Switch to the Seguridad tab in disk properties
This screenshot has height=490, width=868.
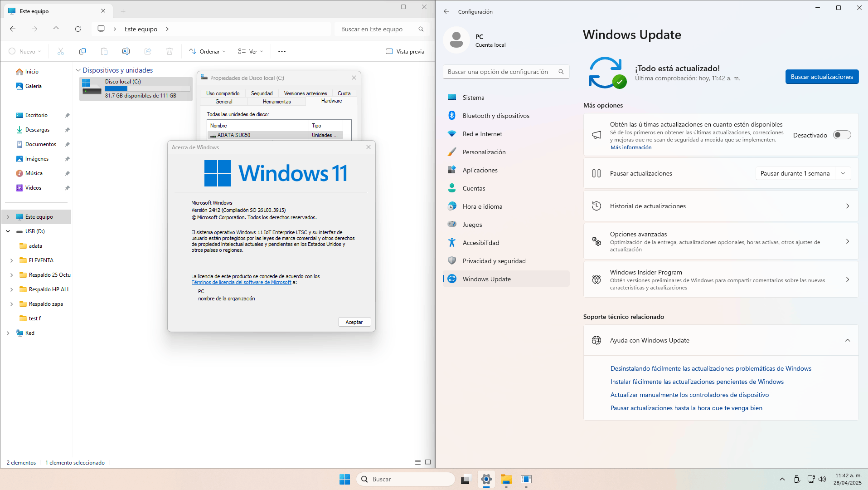point(262,93)
